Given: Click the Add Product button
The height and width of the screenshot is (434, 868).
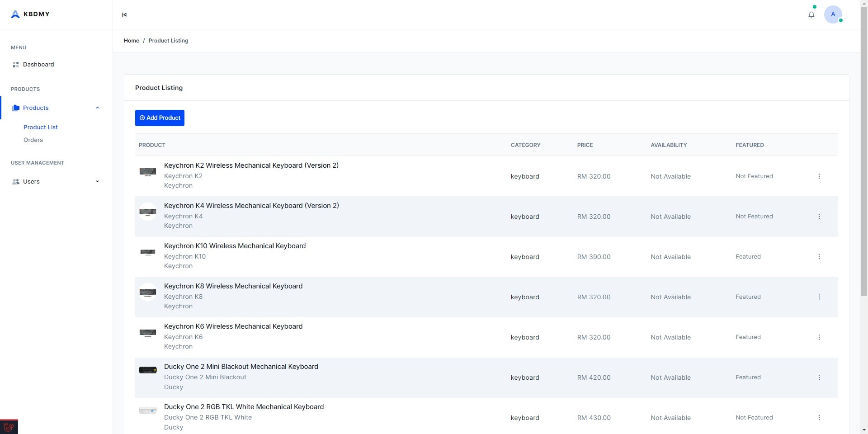Looking at the screenshot, I should (160, 118).
